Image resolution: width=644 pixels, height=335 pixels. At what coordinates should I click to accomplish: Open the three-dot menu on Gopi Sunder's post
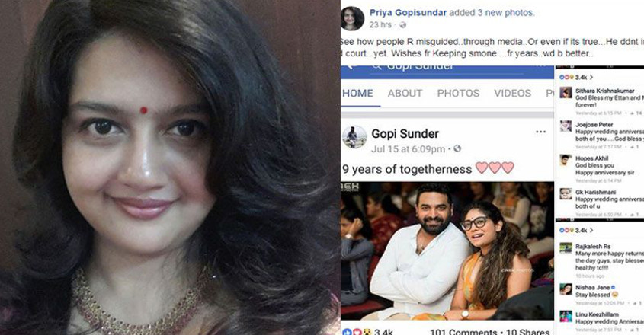[x=540, y=132]
